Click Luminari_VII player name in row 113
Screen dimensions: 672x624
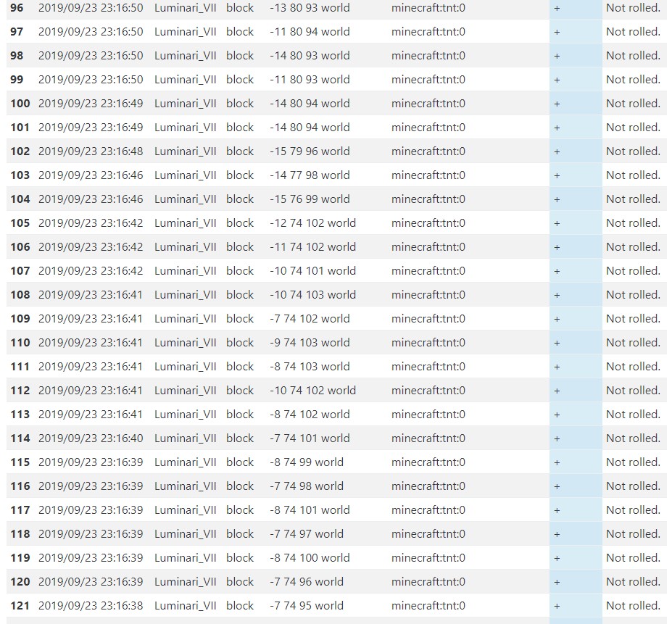pos(185,415)
